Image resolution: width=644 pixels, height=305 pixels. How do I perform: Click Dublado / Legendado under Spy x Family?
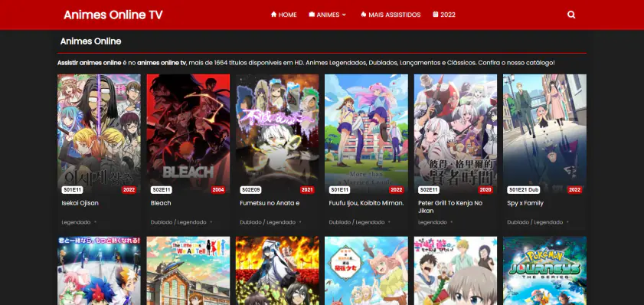pos(534,222)
